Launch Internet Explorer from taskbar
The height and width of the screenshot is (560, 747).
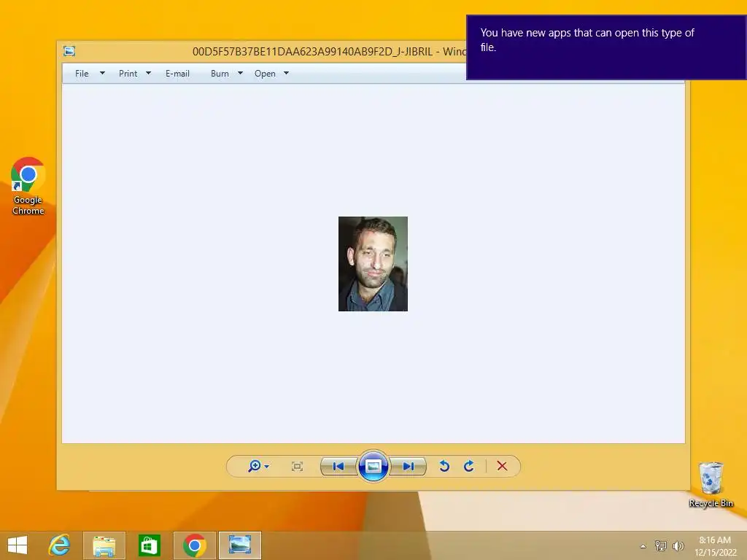[x=60, y=545]
